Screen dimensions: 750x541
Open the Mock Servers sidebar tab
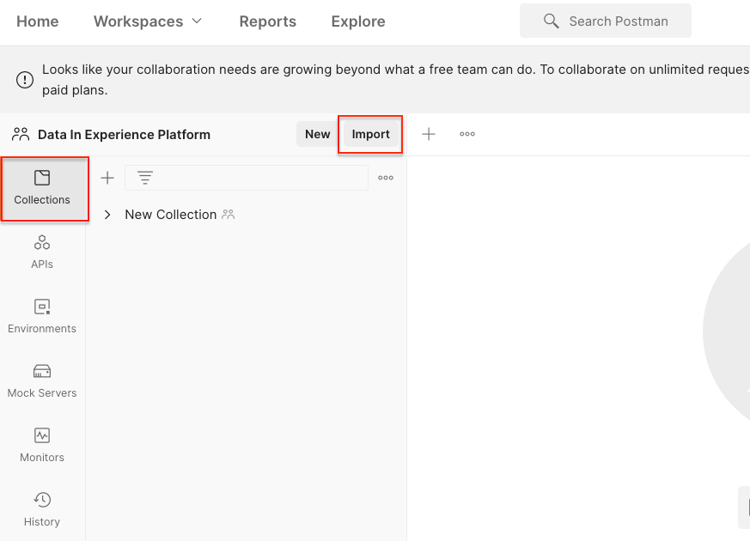click(42, 381)
